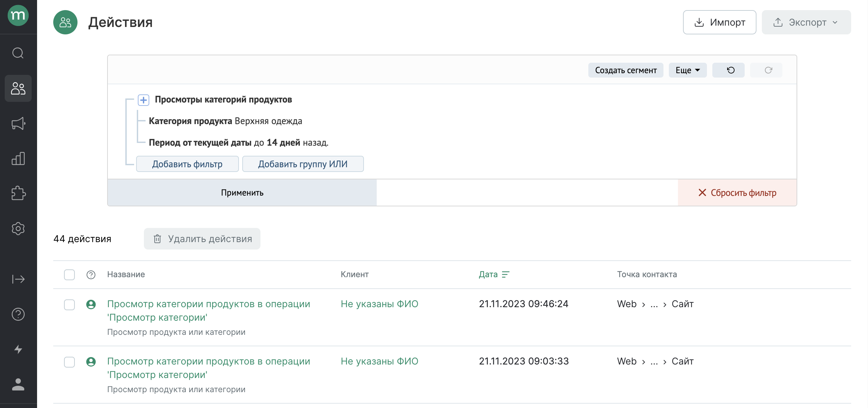
Task: Reset filter with Сбросить фильтр
Action: [x=737, y=193]
